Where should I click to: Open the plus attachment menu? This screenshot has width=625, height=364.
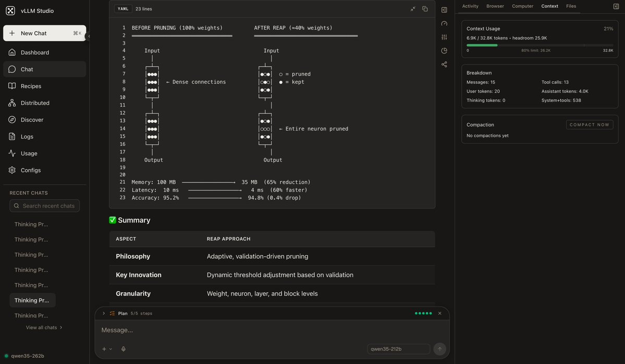click(106, 349)
